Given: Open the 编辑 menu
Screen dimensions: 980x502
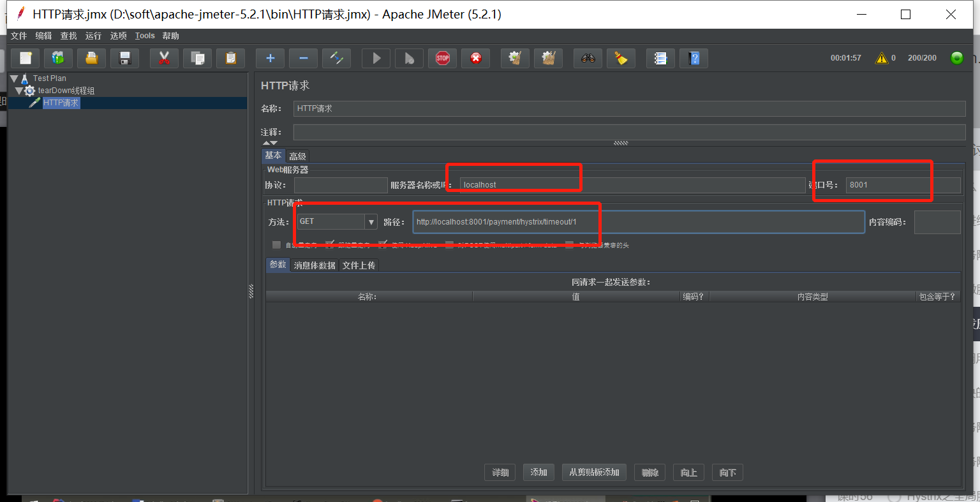Looking at the screenshot, I should coord(44,36).
